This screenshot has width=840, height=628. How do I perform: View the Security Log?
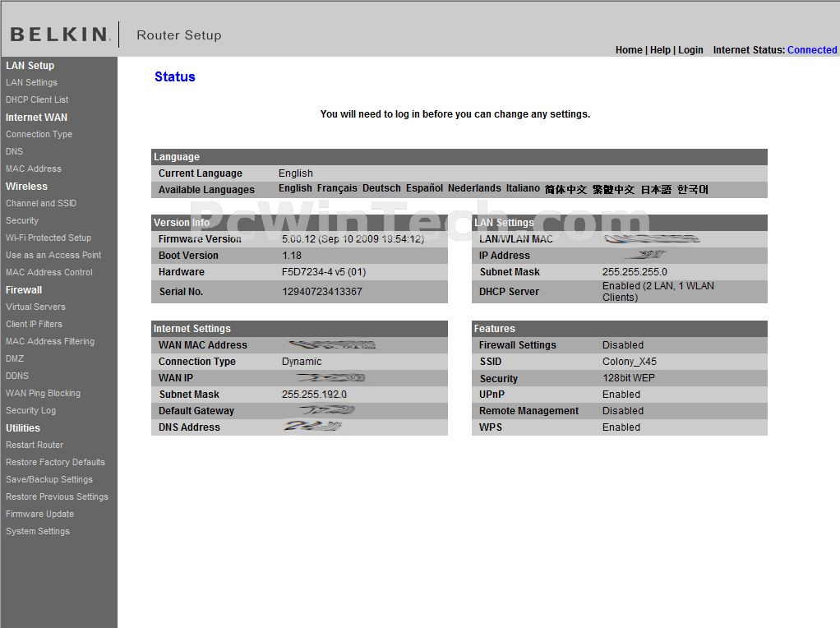31,410
